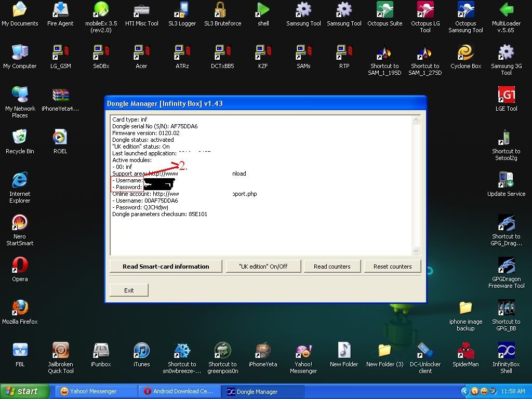This screenshot has height=399, width=532.
Task: Select the iPhoneYeta pumpkin icon
Action: (x=263, y=355)
